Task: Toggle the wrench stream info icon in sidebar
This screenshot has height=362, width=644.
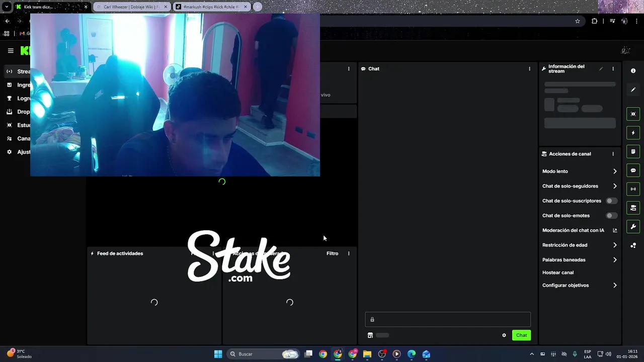Action: [x=633, y=227]
